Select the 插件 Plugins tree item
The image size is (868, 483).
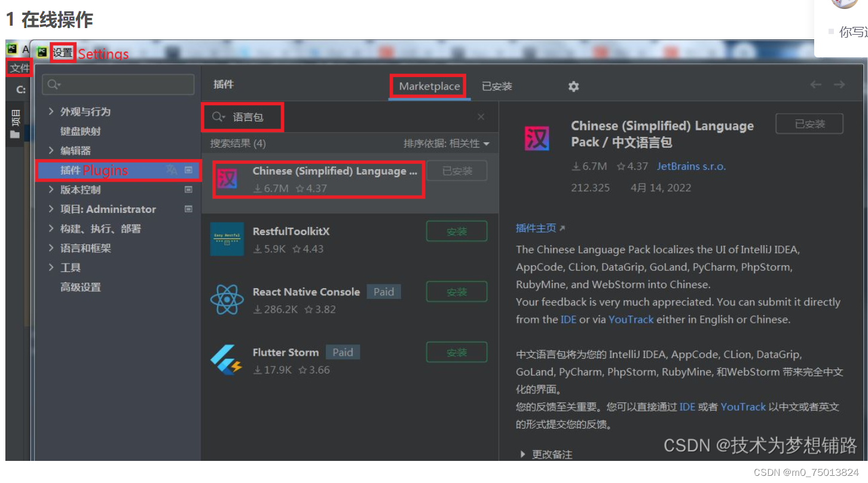[x=72, y=170]
